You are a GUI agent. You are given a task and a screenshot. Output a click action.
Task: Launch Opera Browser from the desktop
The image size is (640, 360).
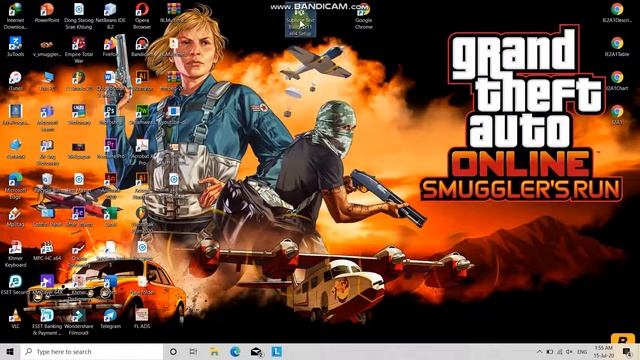click(142, 16)
